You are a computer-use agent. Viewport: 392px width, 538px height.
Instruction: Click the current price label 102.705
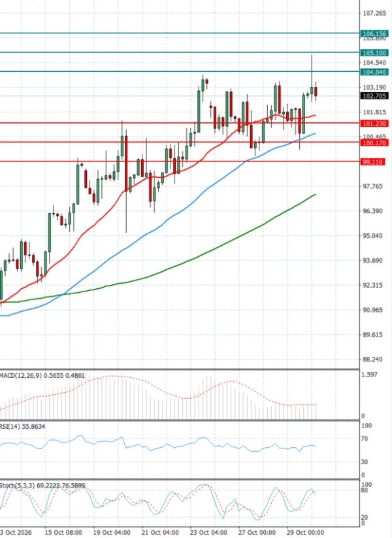tap(374, 95)
